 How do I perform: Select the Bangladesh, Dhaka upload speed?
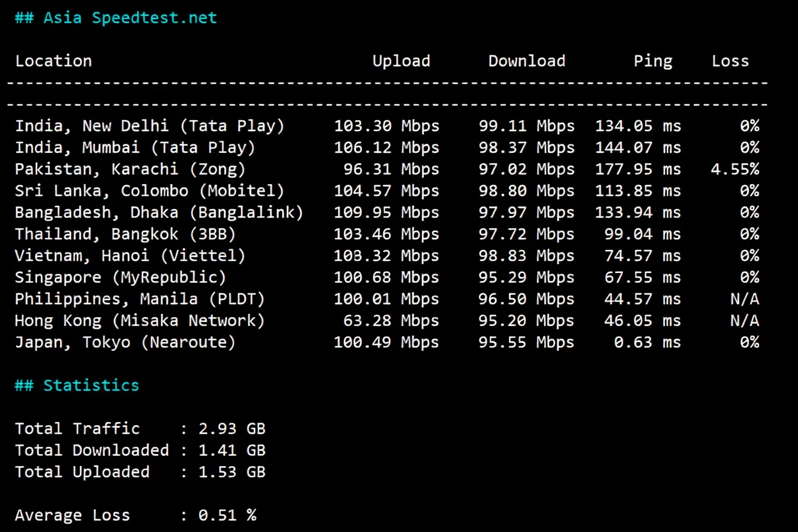pos(386,212)
